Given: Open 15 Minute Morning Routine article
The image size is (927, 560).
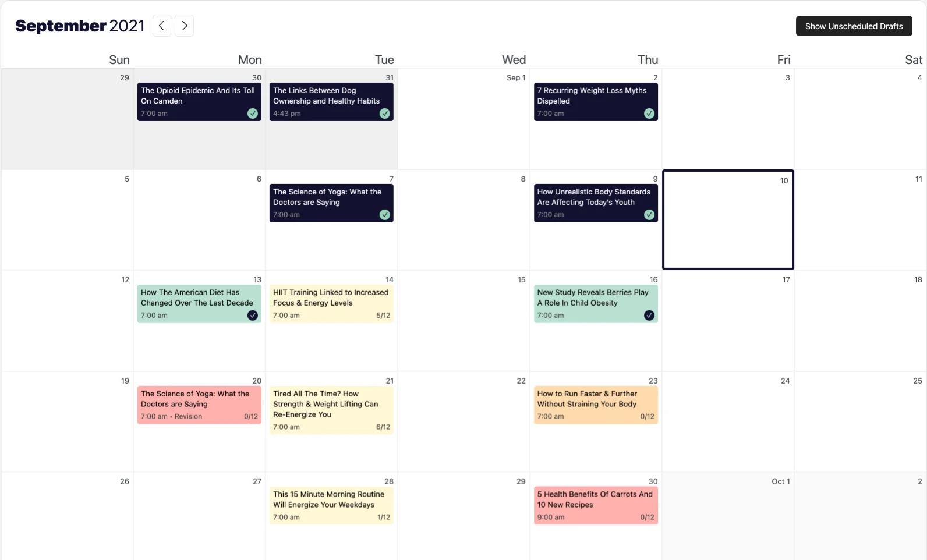Looking at the screenshot, I should click(x=331, y=505).
